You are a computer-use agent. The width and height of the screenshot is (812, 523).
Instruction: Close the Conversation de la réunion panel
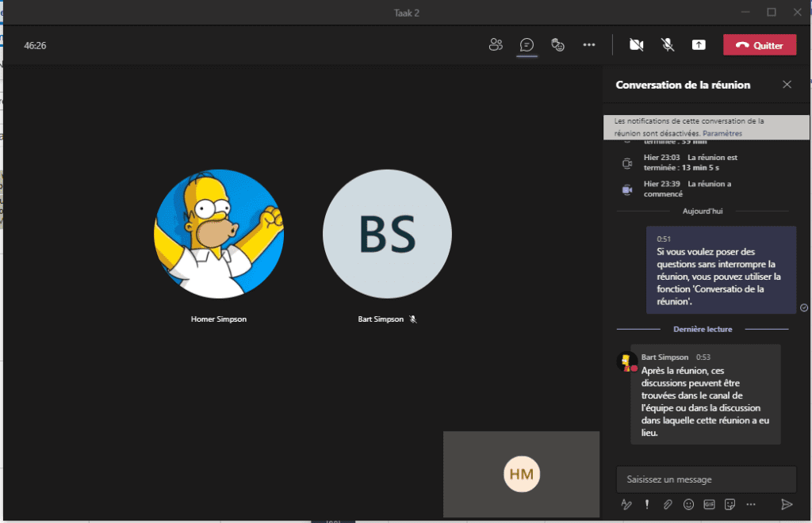[787, 84]
